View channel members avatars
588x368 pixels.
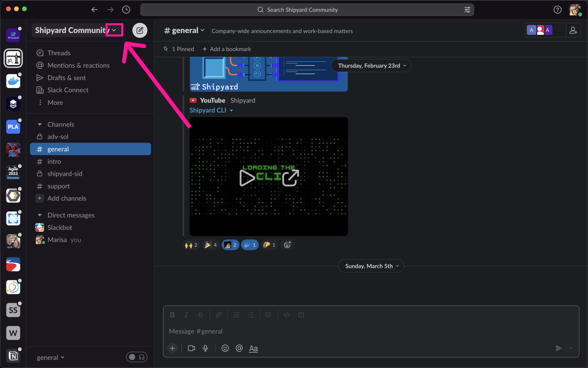click(540, 30)
